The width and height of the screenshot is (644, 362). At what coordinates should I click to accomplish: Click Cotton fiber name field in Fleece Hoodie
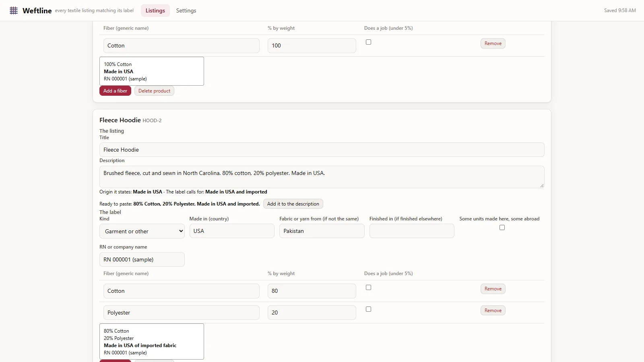point(182,291)
